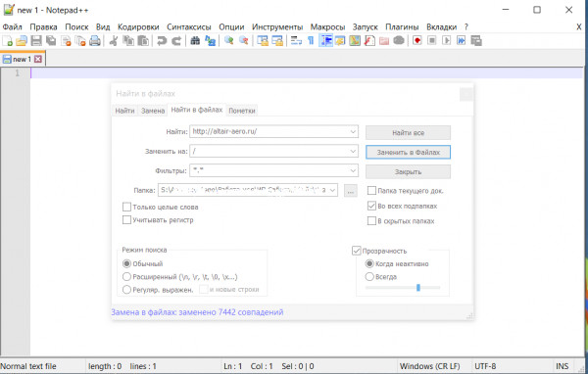This screenshot has width=588, height=374.
Task: Select 'Когда неактивно' transparency radio
Action: [369, 263]
